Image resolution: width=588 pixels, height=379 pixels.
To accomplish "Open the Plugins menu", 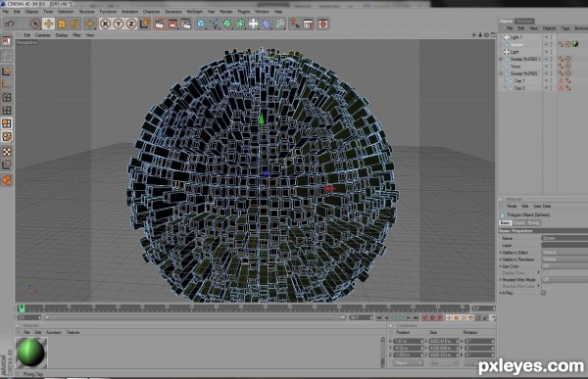I will click(x=244, y=12).
